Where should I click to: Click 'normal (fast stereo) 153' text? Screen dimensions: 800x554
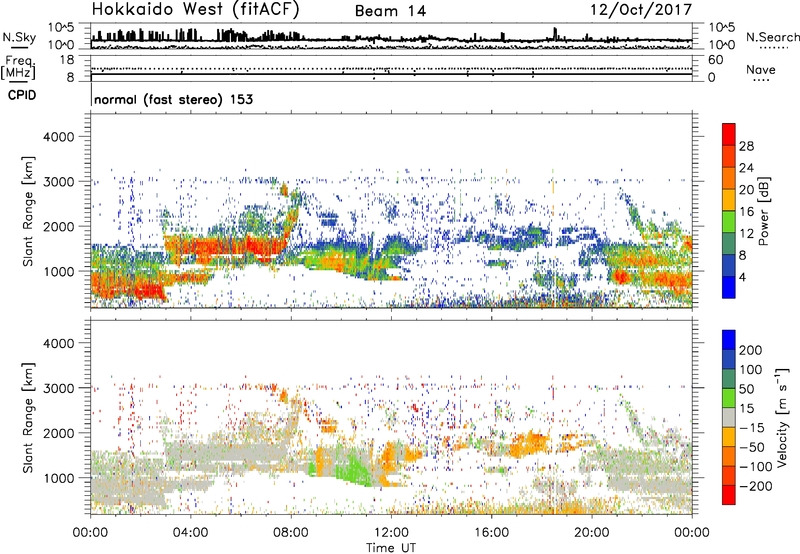(173, 99)
